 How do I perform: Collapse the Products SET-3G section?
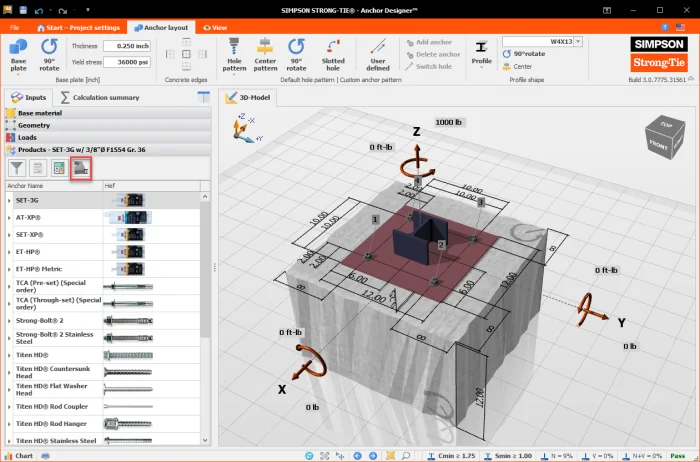[x=108, y=150]
